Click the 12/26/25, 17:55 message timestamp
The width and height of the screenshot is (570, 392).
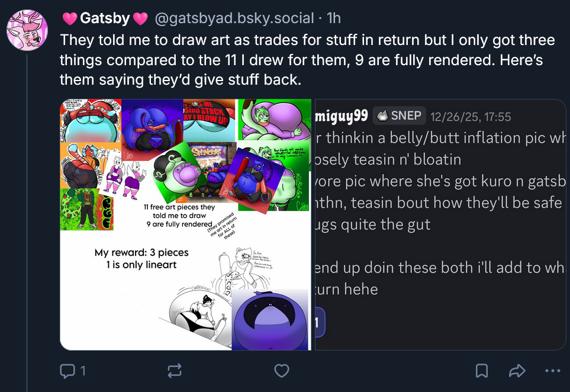[x=471, y=117]
